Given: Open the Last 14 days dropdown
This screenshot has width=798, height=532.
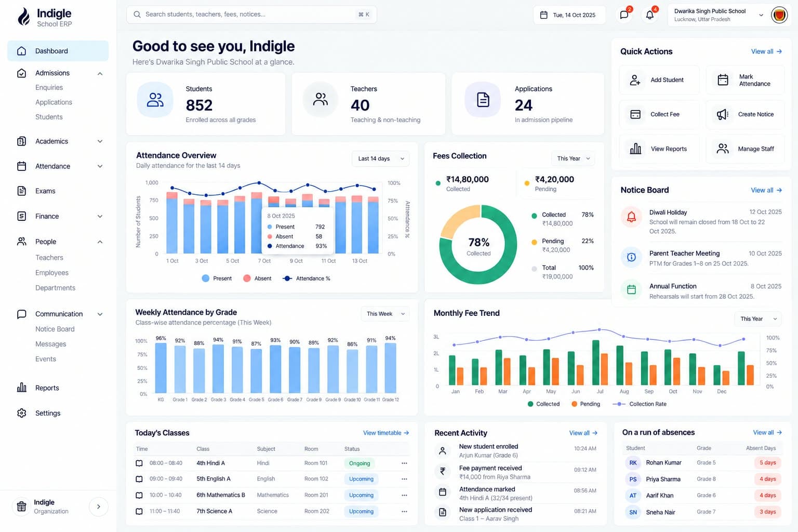Looking at the screenshot, I should pos(381,158).
